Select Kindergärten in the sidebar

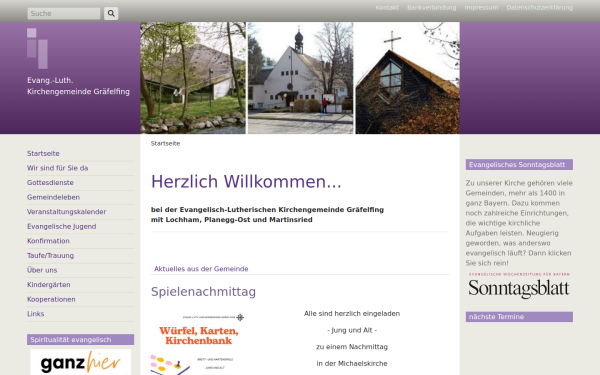coord(49,285)
